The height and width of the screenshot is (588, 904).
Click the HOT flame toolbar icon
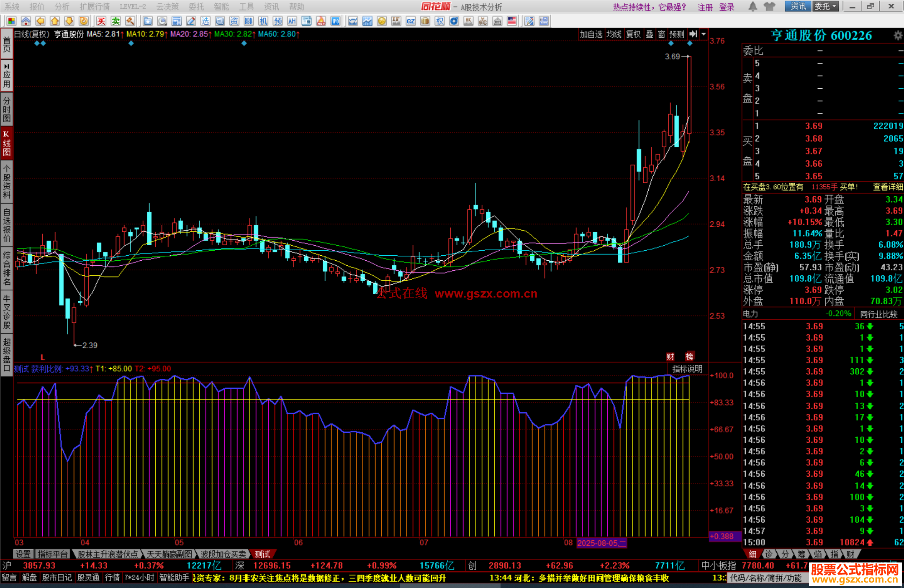[x=321, y=21]
